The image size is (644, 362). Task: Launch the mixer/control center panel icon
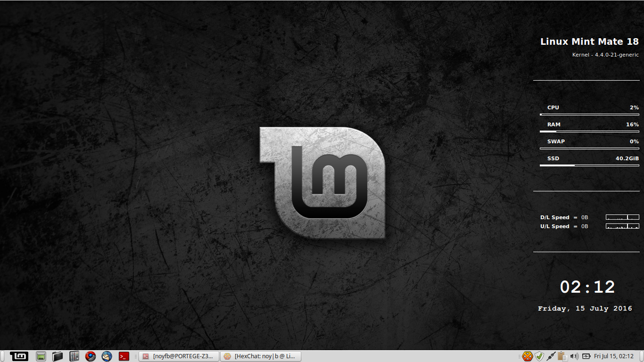tap(74, 356)
